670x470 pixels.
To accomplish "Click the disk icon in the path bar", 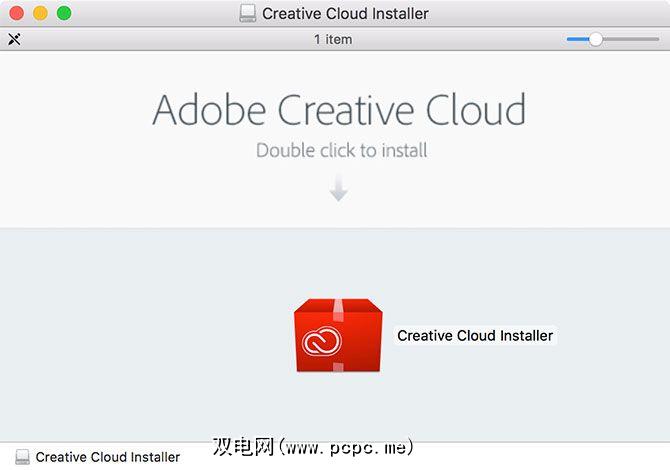I will (x=22, y=457).
